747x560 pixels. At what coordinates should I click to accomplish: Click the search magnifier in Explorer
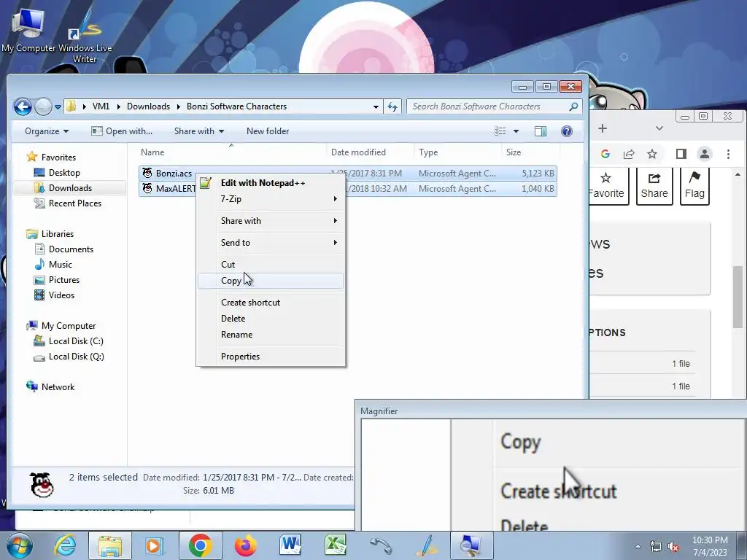tap(573, 106)
